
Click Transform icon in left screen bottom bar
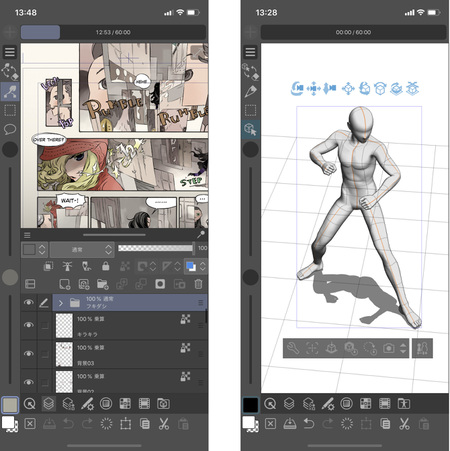tap(126, 424)
